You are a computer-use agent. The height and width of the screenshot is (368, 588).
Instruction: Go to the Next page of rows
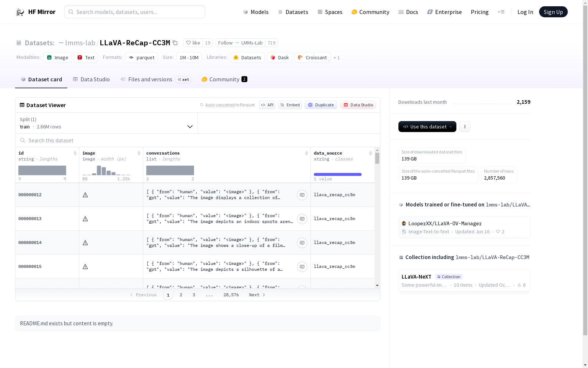257,295
